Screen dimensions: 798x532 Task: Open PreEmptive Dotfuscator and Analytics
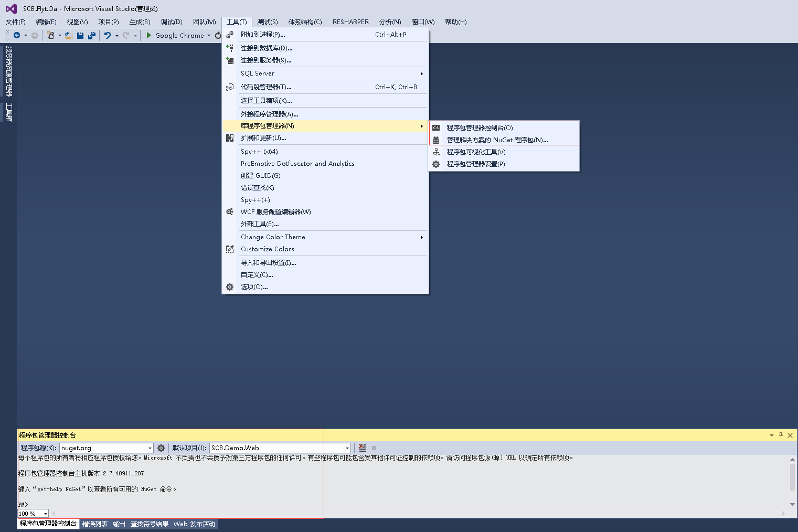pyautogui.click(x=325, y=164)
